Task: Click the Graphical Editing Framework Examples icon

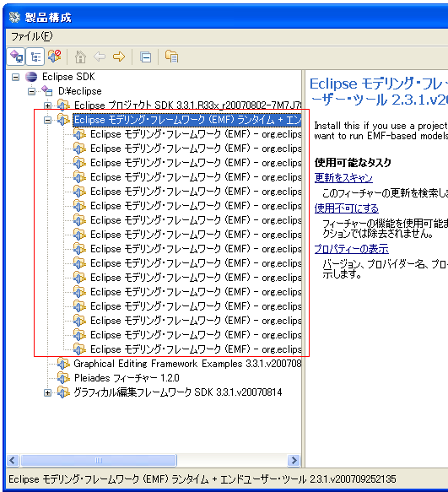Action: 63,364
